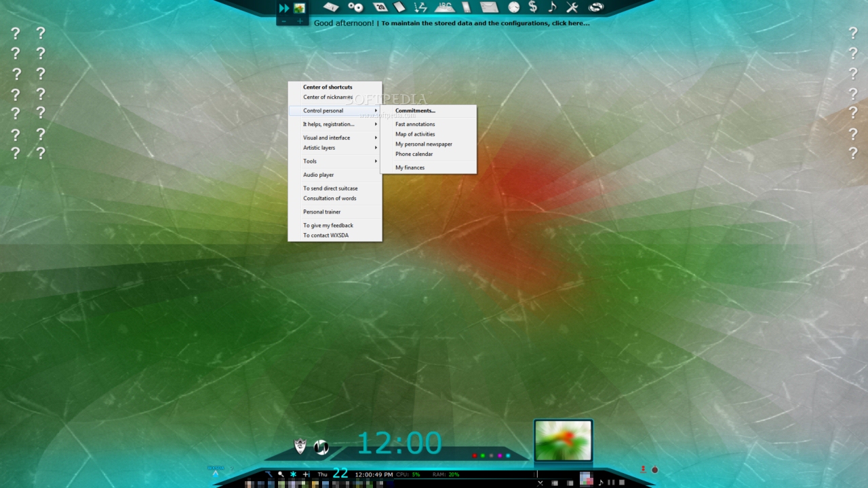Open the wallpaper picture icon in top bar
868x488 pixels.
[x=299, y=8]
